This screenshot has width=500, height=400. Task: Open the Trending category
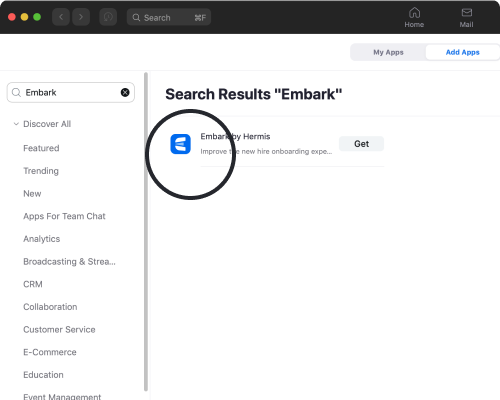pyautogui.click(x=41, y=171)
